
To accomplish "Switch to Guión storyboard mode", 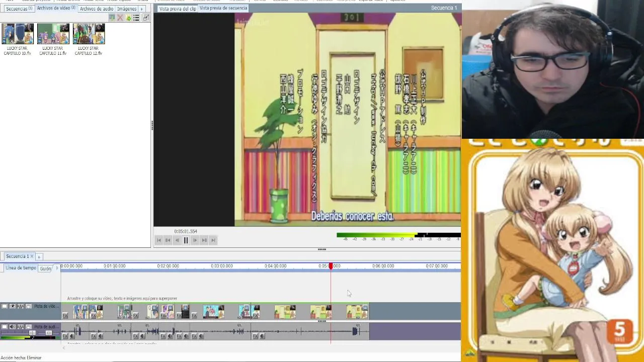I will (46, 268).
